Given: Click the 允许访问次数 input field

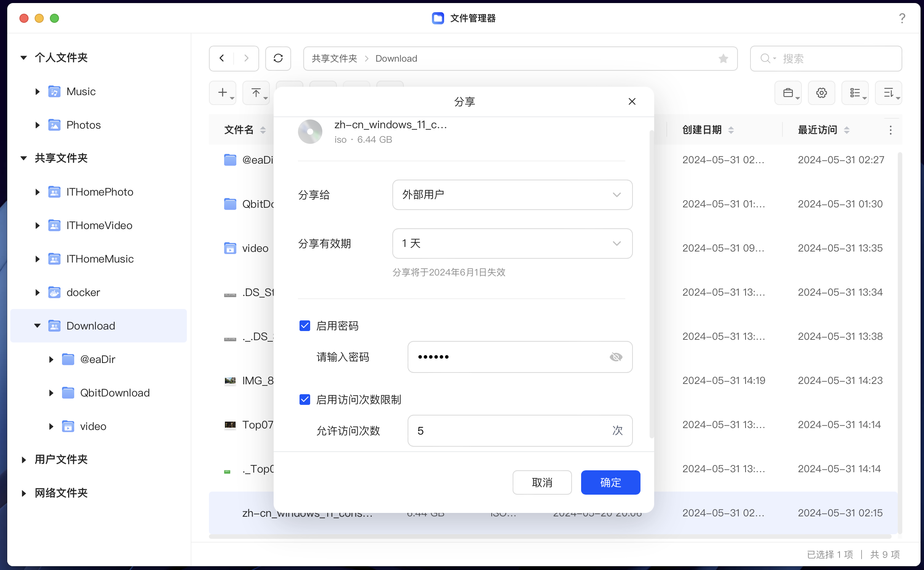Looking at the screenshot, I should (510, 431).
